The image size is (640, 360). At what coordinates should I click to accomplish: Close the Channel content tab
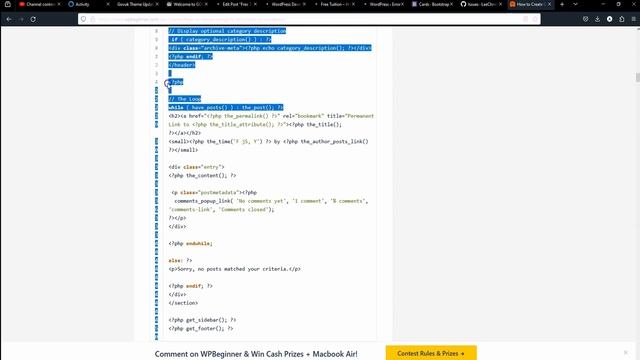tap(59, 4)
